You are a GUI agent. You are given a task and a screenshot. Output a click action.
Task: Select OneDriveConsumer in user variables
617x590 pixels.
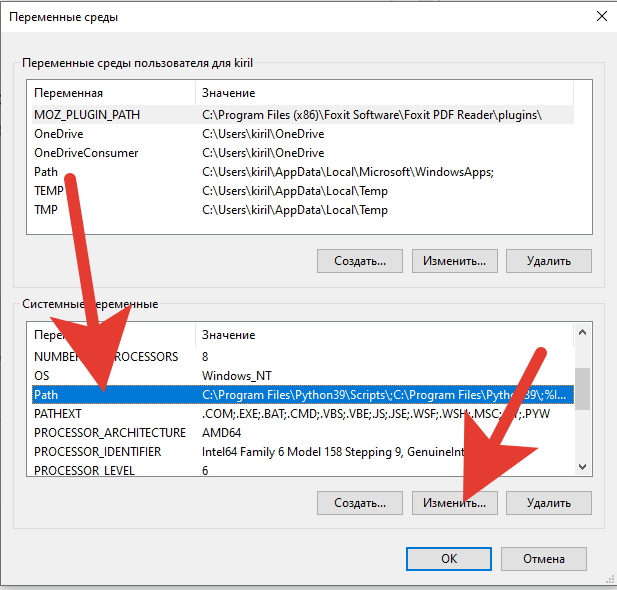click(86, 153)
